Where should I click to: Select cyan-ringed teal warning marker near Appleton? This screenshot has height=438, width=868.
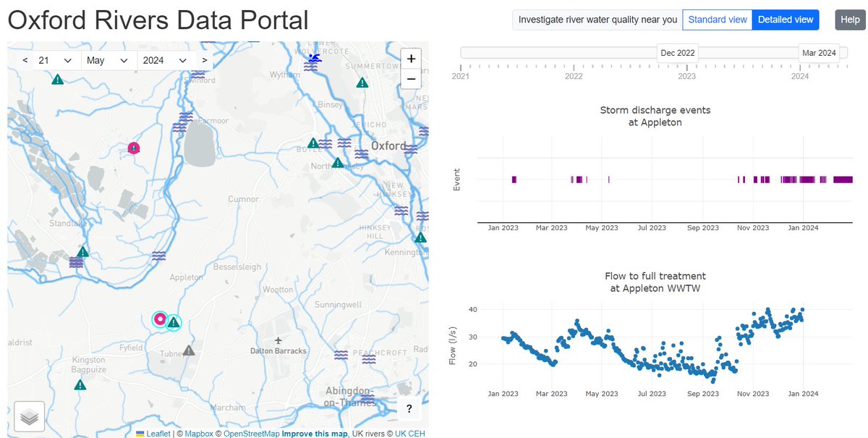[x=173, y=323]
